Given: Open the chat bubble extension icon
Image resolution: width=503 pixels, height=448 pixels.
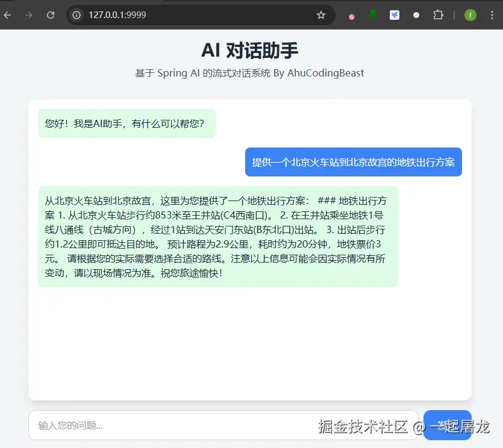Looking at the screenshot, I should click(x=416, y=15).
